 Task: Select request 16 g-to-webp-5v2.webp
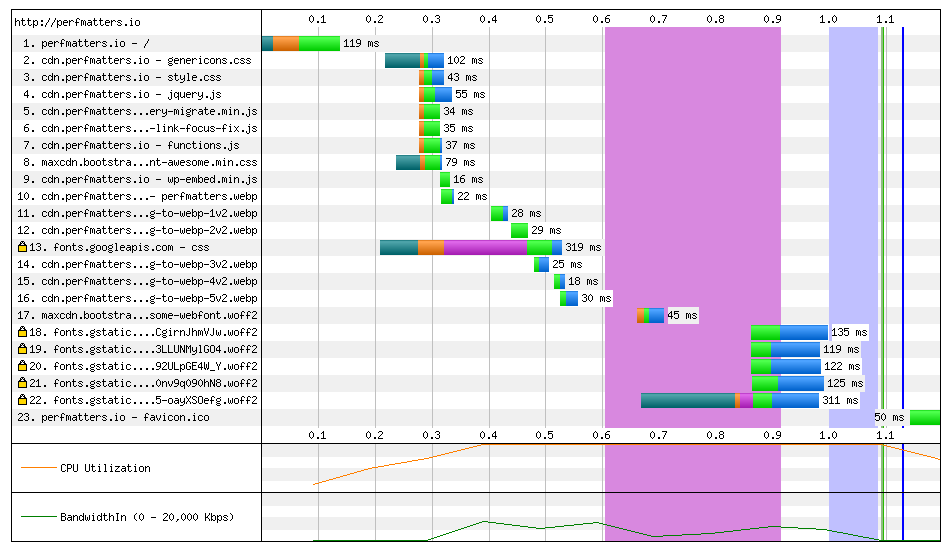(x=137, y=298)
